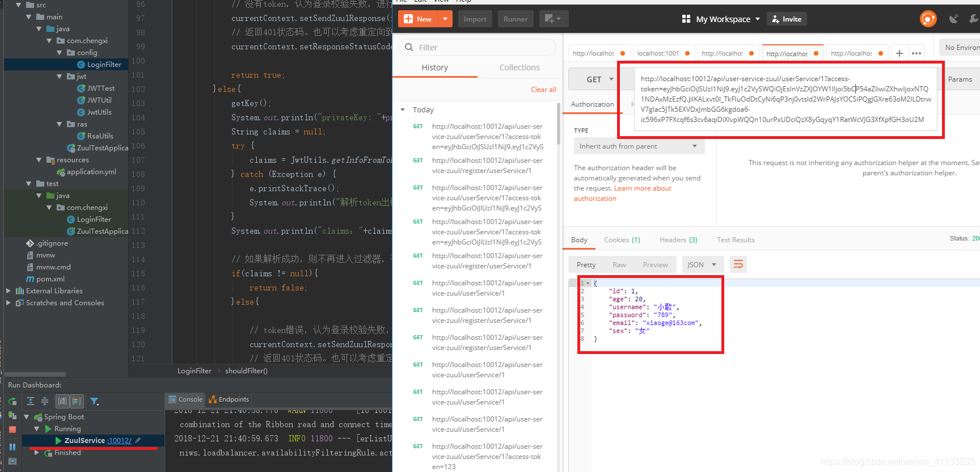Open the JSON format dropdown
Image resolution: width=980 pixels, height=472 pixels.
click(x=702, y=264)
